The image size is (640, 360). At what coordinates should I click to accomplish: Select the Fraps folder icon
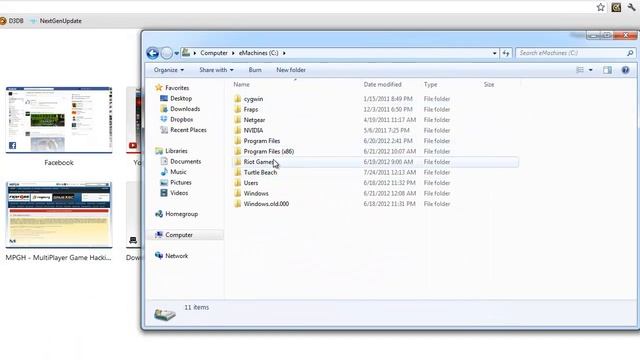coord(238,109)
